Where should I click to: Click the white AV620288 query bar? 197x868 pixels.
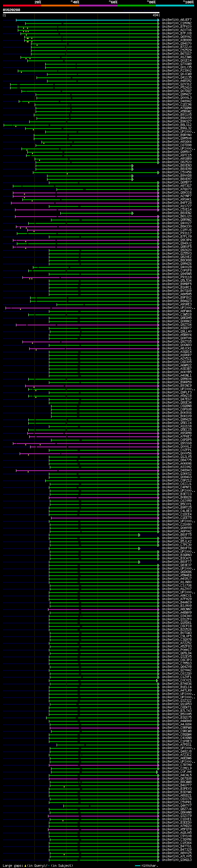(81, 13)
